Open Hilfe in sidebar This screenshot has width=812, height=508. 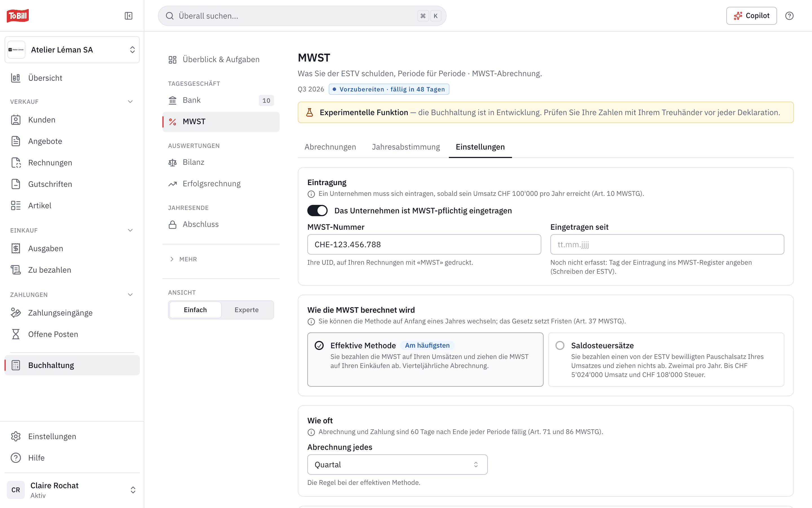pyautogui.click(x=72, y=458)
